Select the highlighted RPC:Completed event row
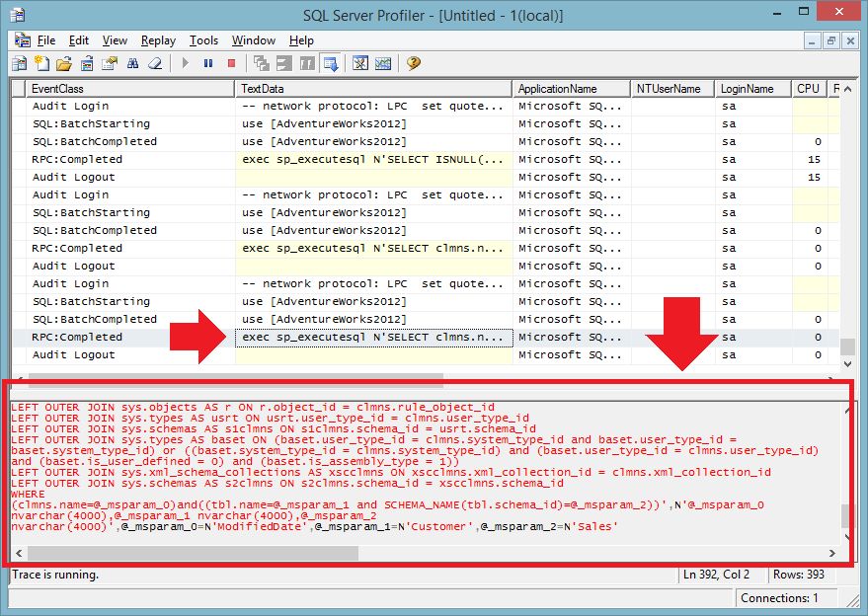The width and height of the screenshot is (868, 616). 426,337
